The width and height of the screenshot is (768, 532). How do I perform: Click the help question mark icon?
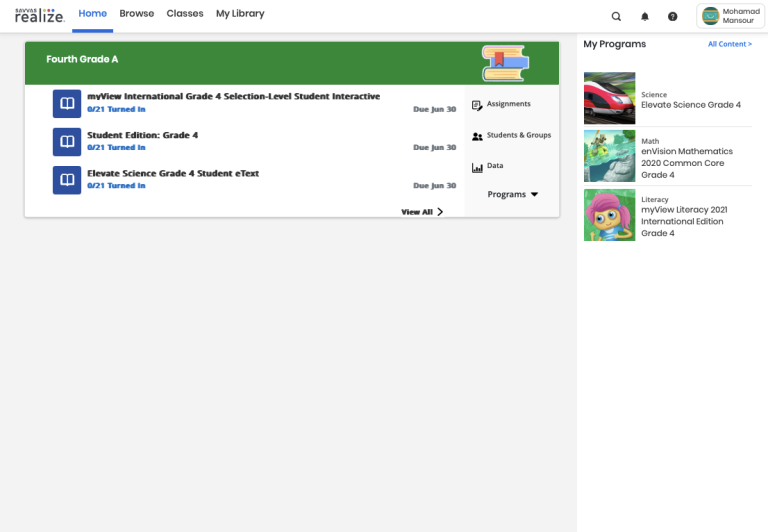(x=672, y=16)
